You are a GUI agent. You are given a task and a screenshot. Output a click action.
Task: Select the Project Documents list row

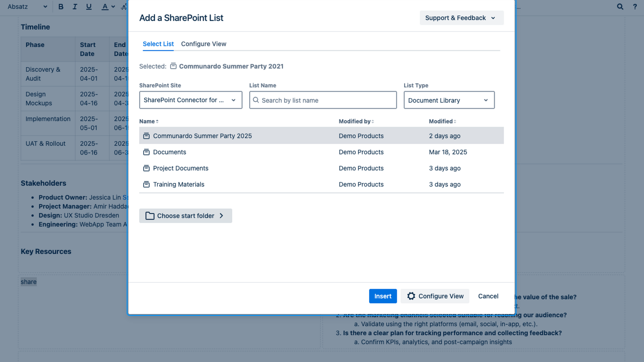tap(322, 168)
